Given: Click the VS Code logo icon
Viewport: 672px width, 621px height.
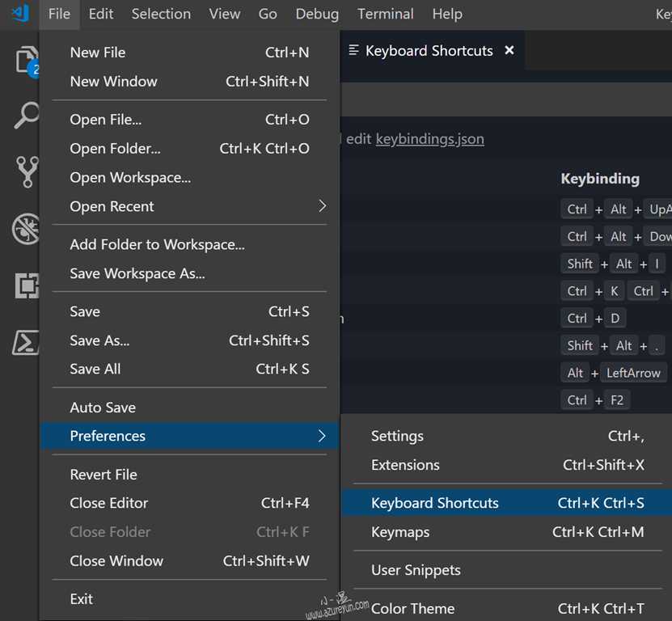Looking at the screenshot, I should pos(19,14).
